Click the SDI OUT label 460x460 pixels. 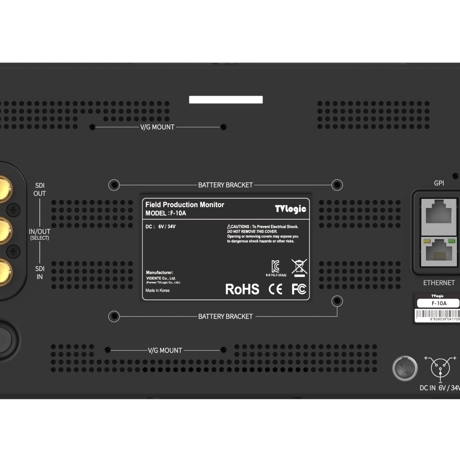[39, 189]
